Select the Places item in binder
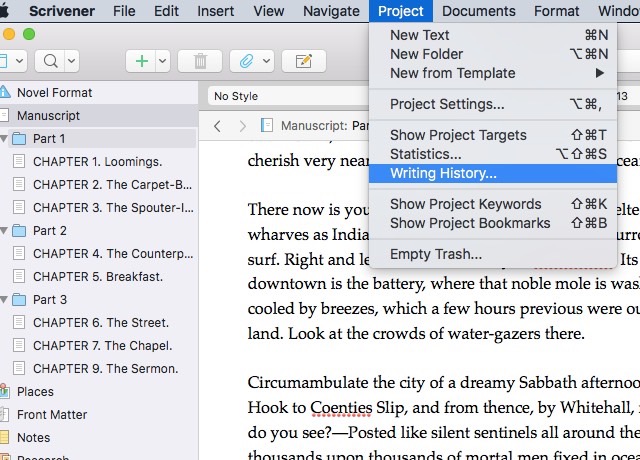This screenshot has width=640, height=460. coord(35,392)
